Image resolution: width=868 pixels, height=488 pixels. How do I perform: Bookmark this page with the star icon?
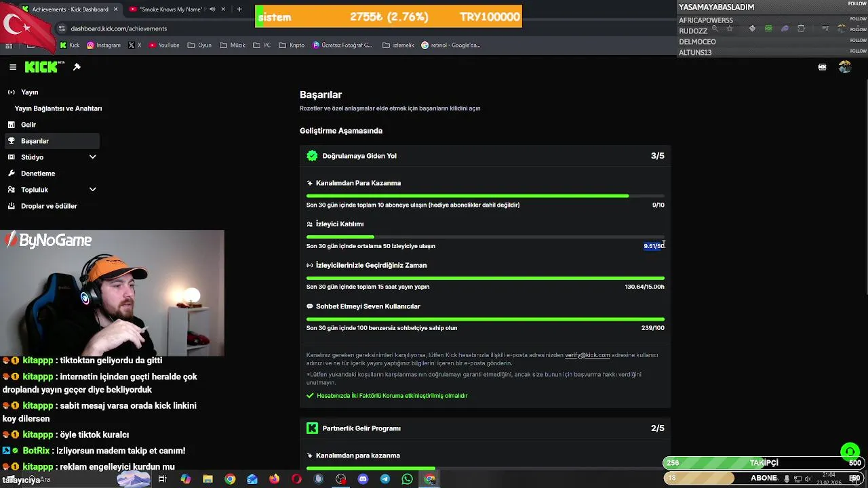tap(730, 28)
